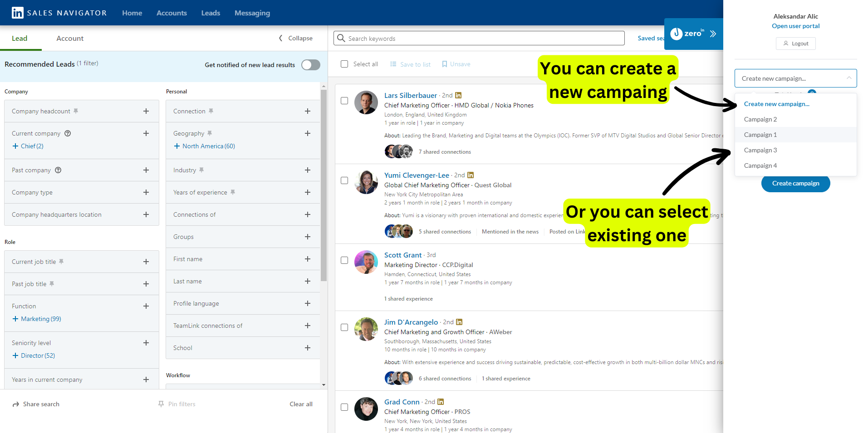Screen dimensions: 868x433
Task: Add a Years of experience filter
Action: coord(308,192)
